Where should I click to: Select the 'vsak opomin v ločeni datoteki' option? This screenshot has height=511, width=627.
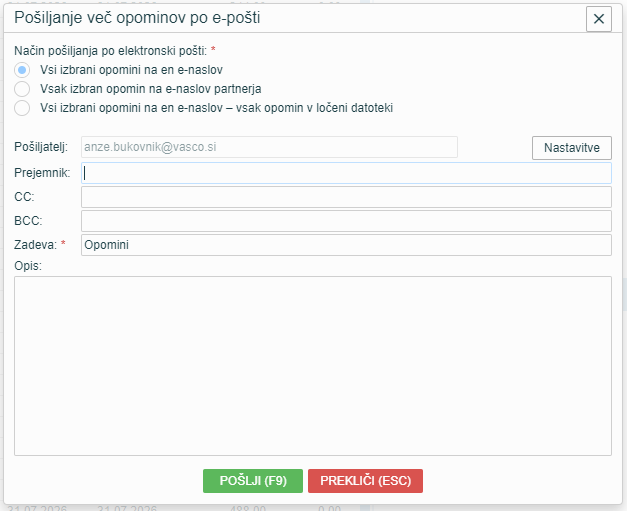pyautogui.click(x=22, y=108)
